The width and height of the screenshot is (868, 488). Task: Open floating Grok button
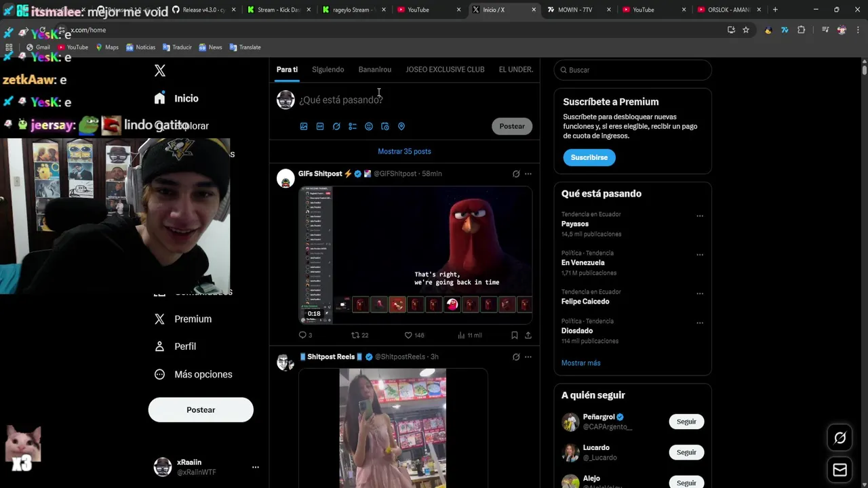click(840, 438)
